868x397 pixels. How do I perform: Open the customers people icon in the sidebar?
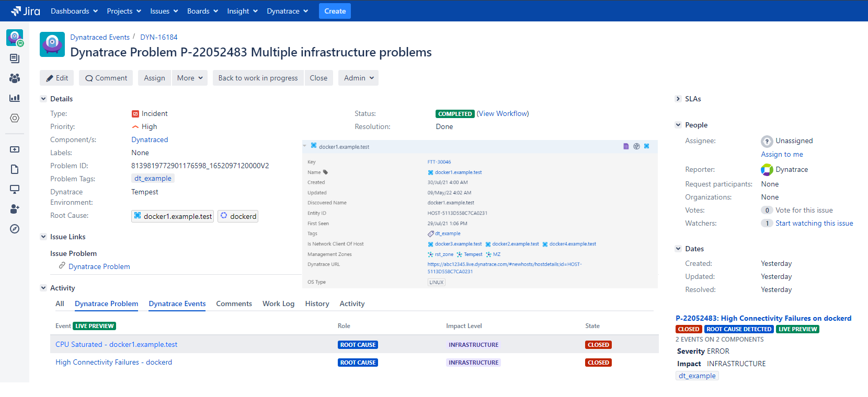[x=15, y=78]
